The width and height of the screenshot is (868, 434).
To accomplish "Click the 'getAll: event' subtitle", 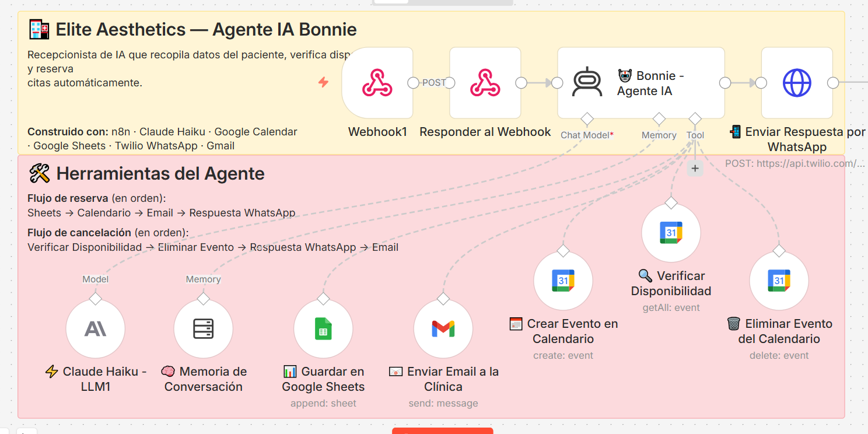I will point(671,307).
